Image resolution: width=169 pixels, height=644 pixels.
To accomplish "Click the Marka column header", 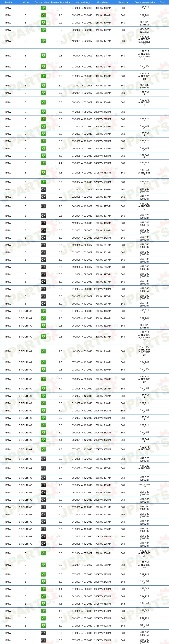I will coord(8,2).
